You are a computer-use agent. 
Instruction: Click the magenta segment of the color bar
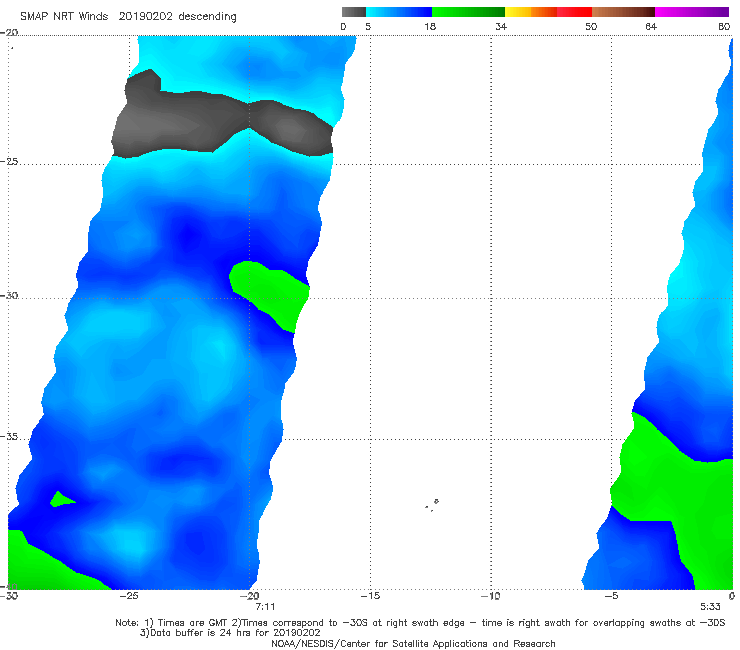pos(692,12)
